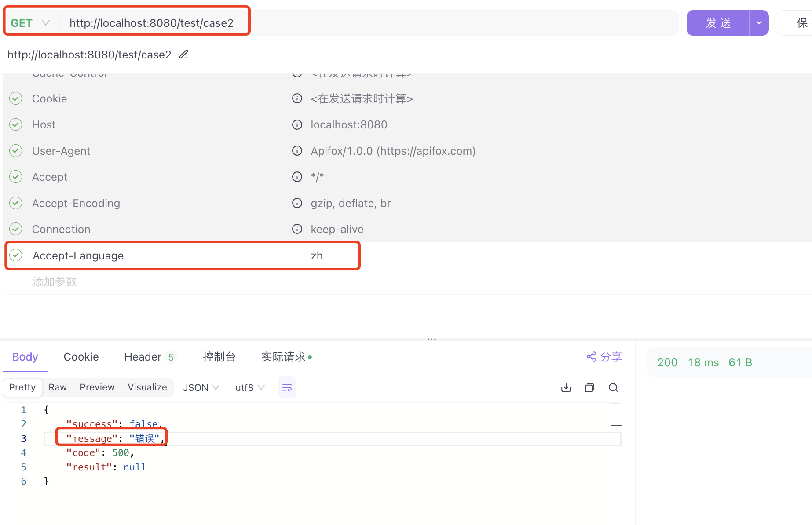This screenshot has width=812, height=525.
Task: Open the JSON format dropdown
Action: [201, 387]
